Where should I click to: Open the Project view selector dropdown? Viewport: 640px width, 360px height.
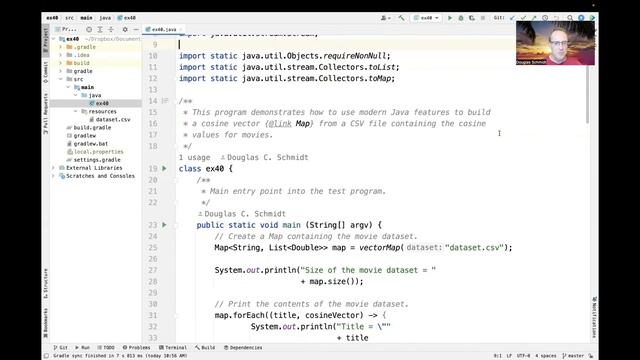click(66, 29)
